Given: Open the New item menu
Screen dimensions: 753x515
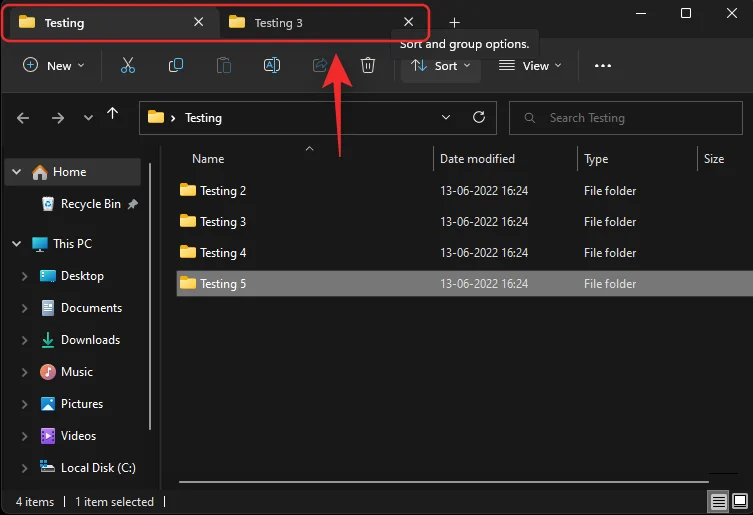Looking at the screenshot, I should pos(54,65).
